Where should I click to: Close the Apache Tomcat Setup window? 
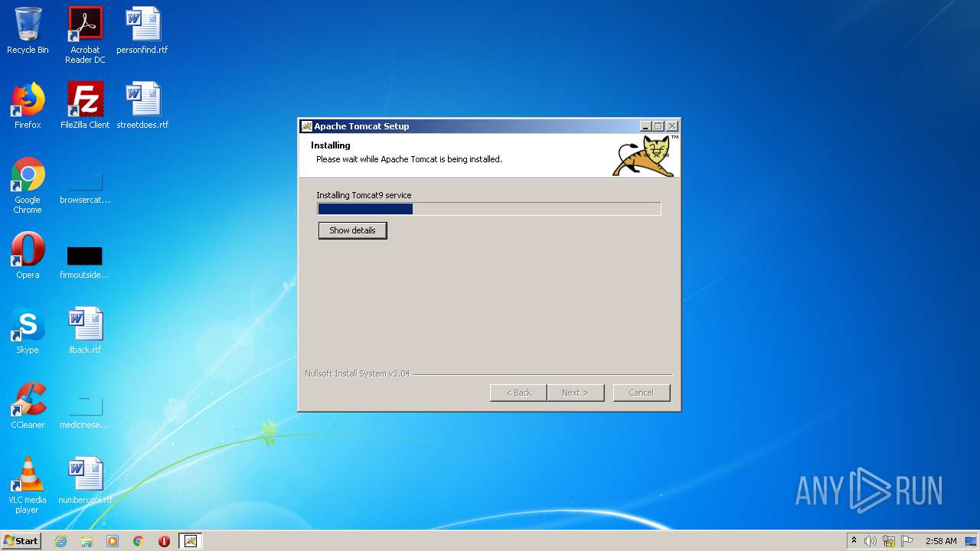672,126
